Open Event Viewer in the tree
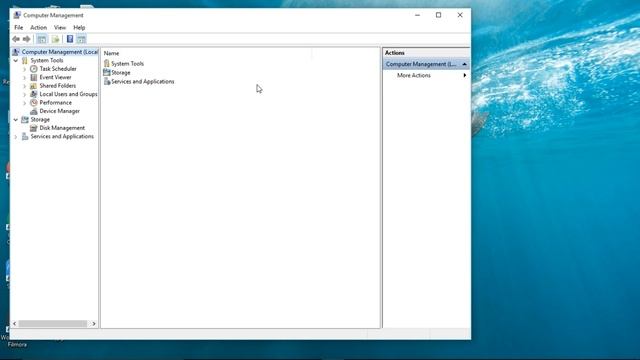640x360 pixels. (56, 77)
